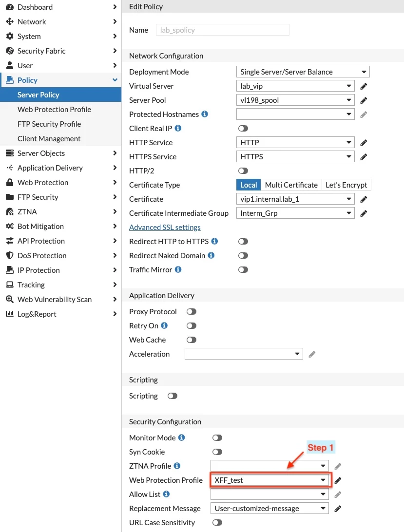Open the Protected Hostnames dropdown
This screenshot has height=532, width=404.
tap(295, 114)
